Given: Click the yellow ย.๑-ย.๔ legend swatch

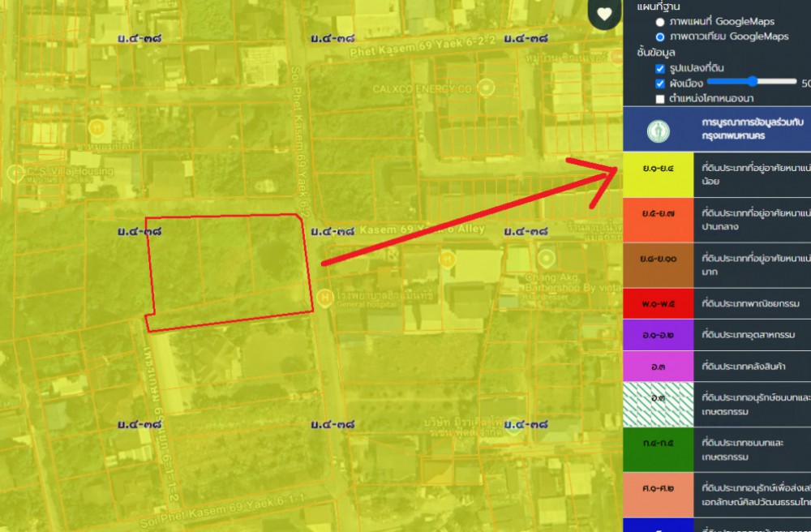Looking at the screenshot, I should click(658, 174).
